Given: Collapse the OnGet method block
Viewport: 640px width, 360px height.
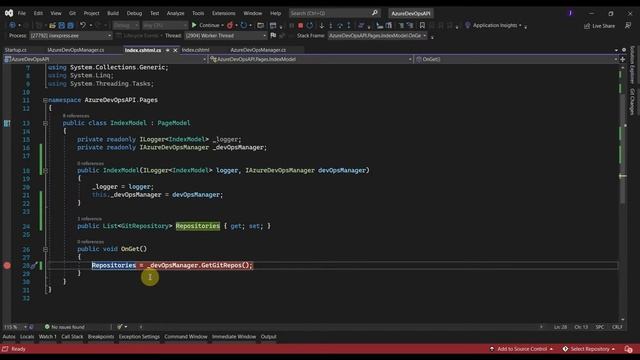Looking at the screenshot, I should pyautogui.click(x=45, y=249).
